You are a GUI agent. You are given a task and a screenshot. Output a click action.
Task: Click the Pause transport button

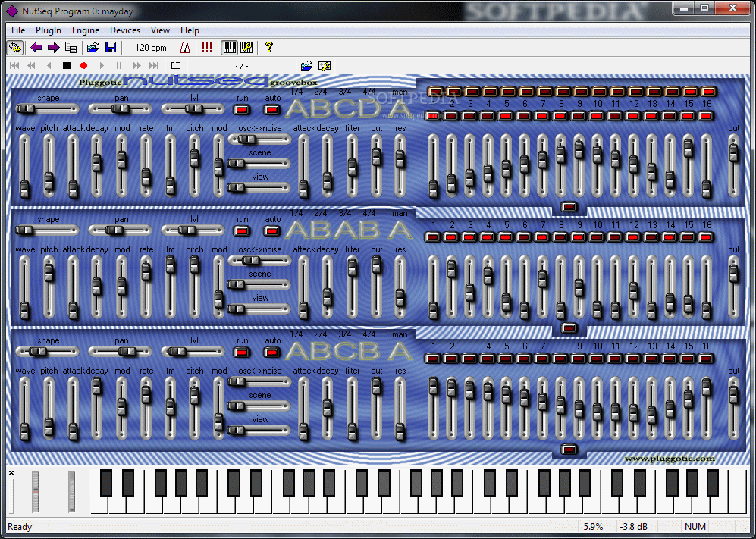[118, 65]
